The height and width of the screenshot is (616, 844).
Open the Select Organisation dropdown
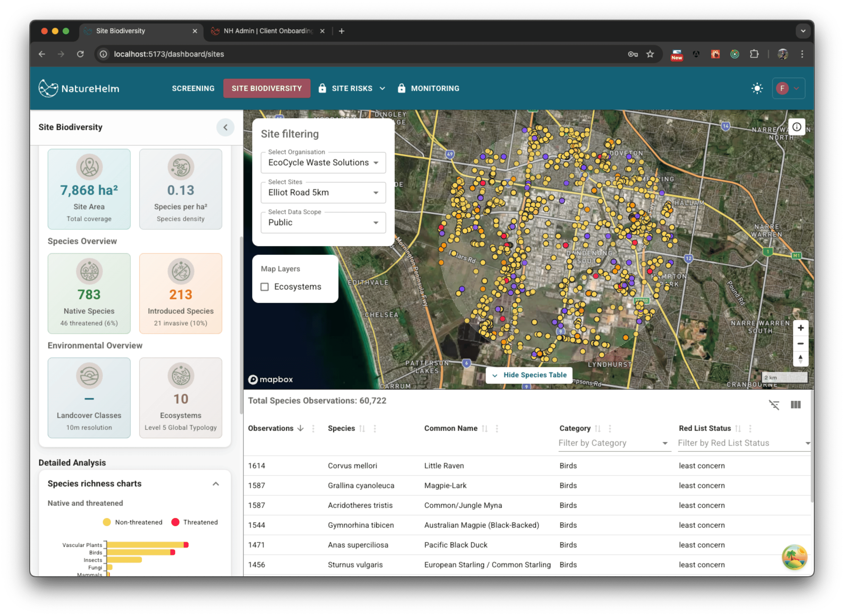coord(323,163)
